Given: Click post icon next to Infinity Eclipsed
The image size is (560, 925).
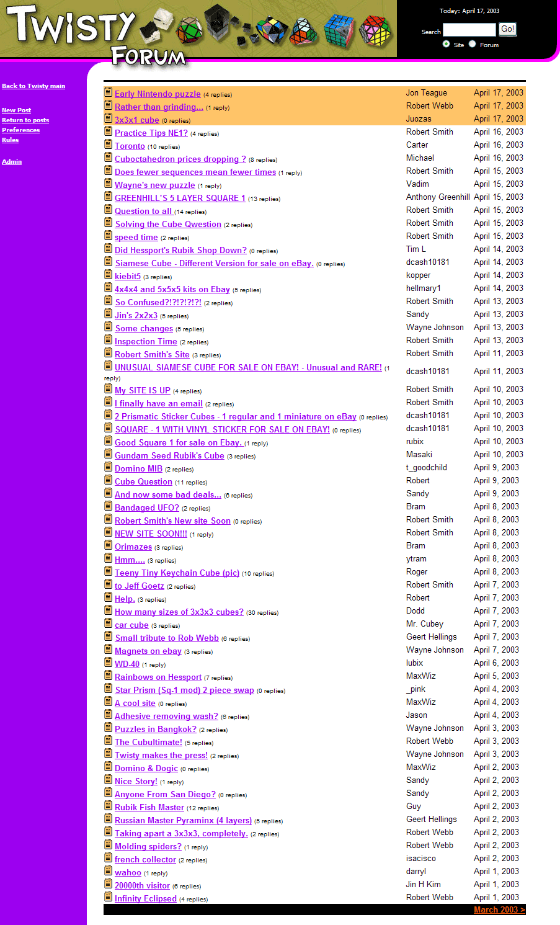Looking at the screenshot, I should coord(108,897).
